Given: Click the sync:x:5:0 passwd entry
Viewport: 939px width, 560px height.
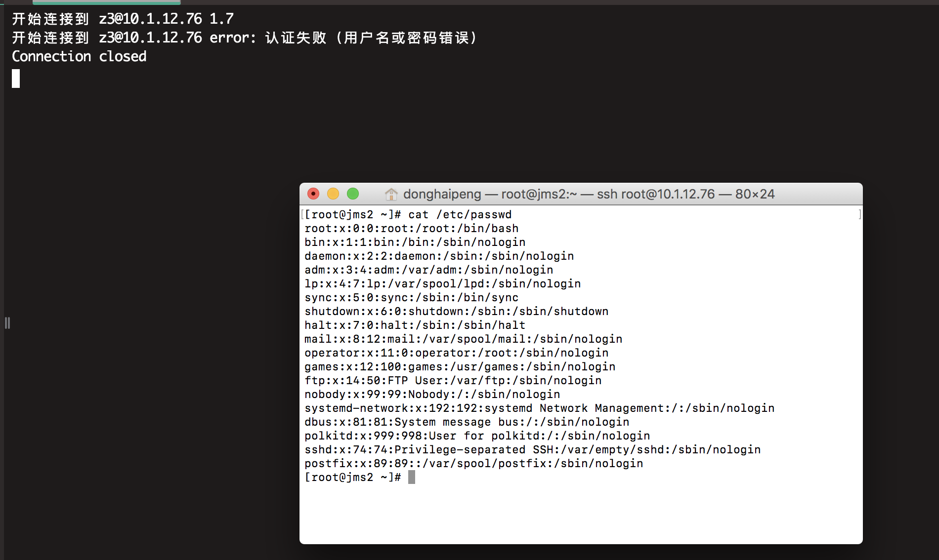Looking at the screenshot, I should [412, 297].
